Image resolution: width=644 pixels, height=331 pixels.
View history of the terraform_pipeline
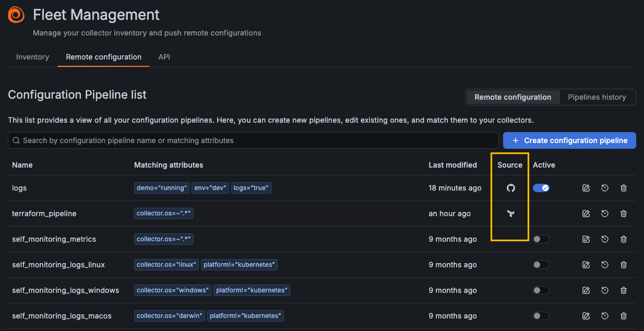[604, 214]
